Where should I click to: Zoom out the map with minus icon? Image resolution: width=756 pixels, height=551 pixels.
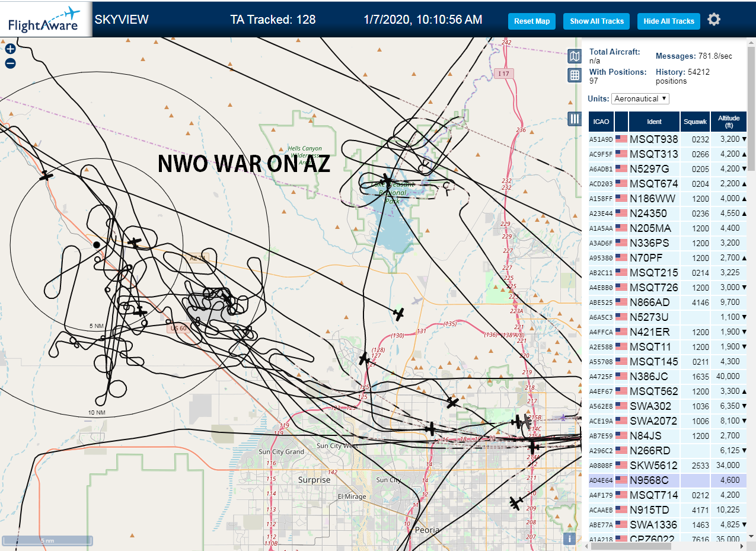pyautogui.click(x=10, y=63)
